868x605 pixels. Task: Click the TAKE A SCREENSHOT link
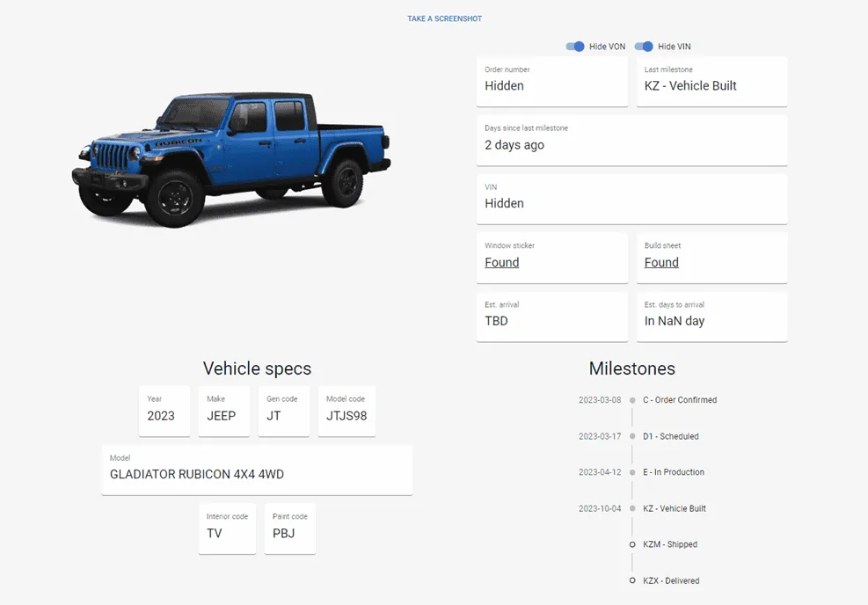[x=444, y=18]
